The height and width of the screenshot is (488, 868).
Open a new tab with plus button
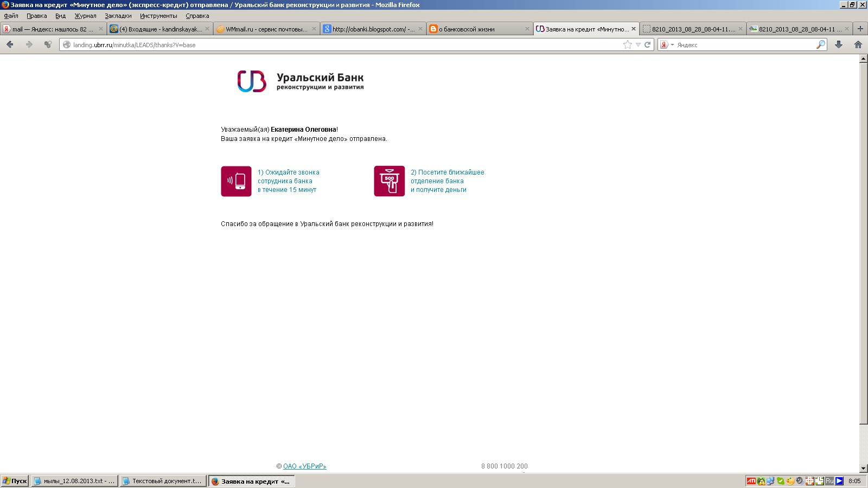(x=860, y=29)
